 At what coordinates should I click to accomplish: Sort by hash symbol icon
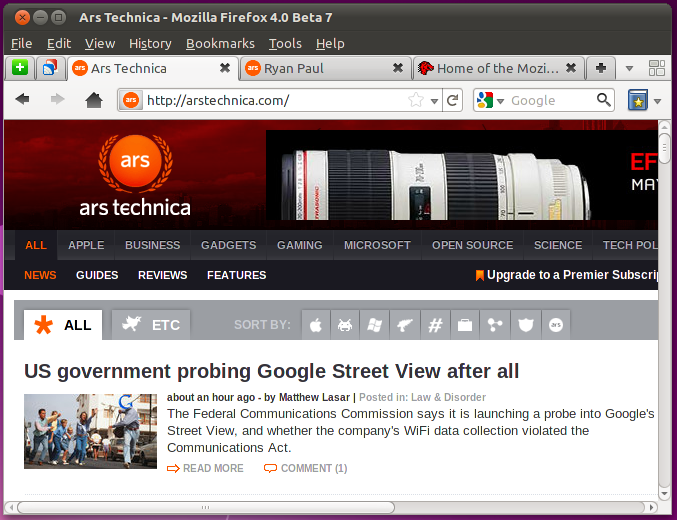[435, 325]
